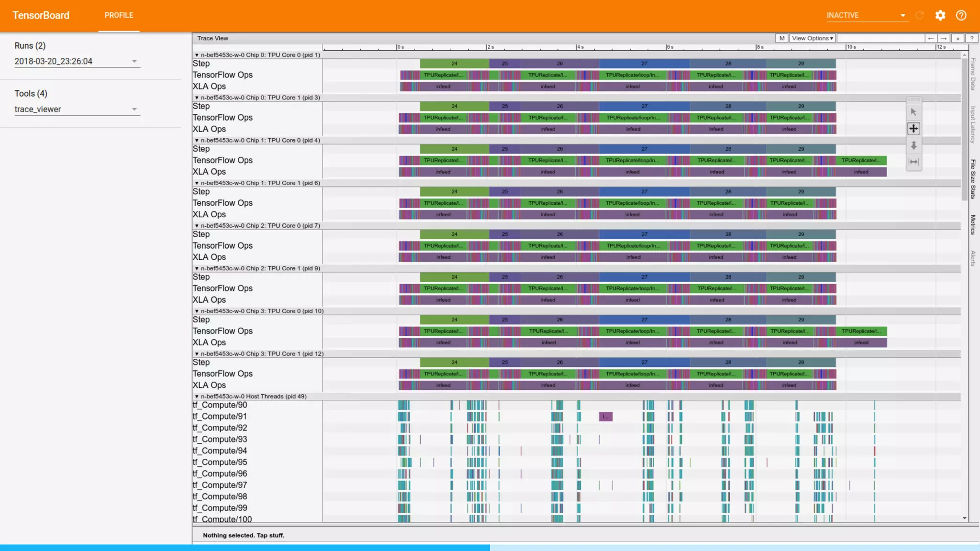980x551 pixels.
Task: Select the purple event in tf_Compute/91 row
Action: (606, 417)
